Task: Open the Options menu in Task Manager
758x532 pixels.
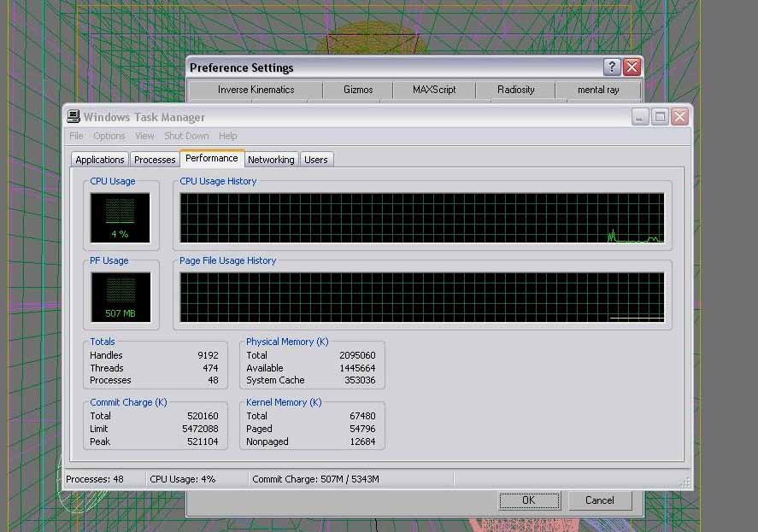Action: [x=109, y=136]
